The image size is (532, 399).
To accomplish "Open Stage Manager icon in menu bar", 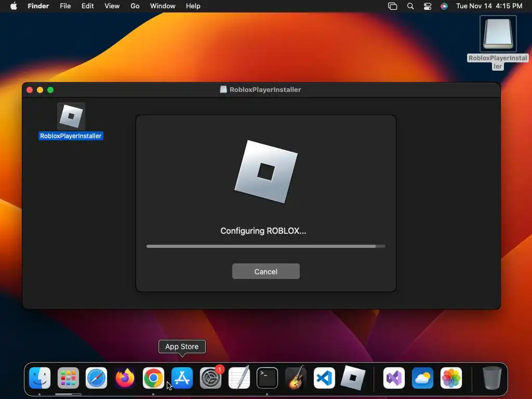I will tap(393, 6).
